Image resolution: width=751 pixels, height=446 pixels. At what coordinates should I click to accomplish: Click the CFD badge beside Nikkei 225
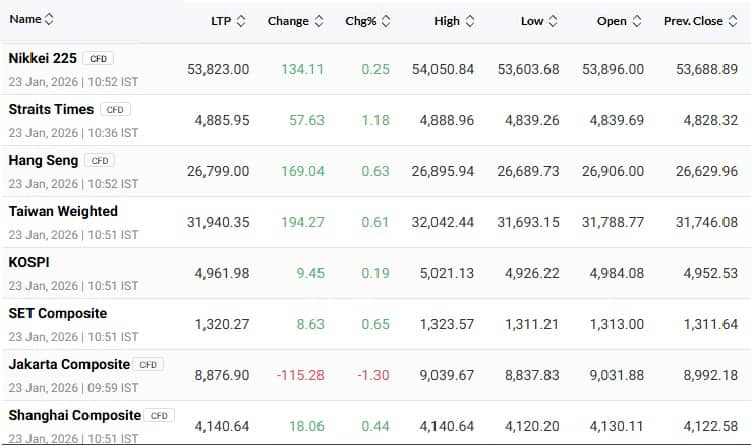tap(98, 58)
